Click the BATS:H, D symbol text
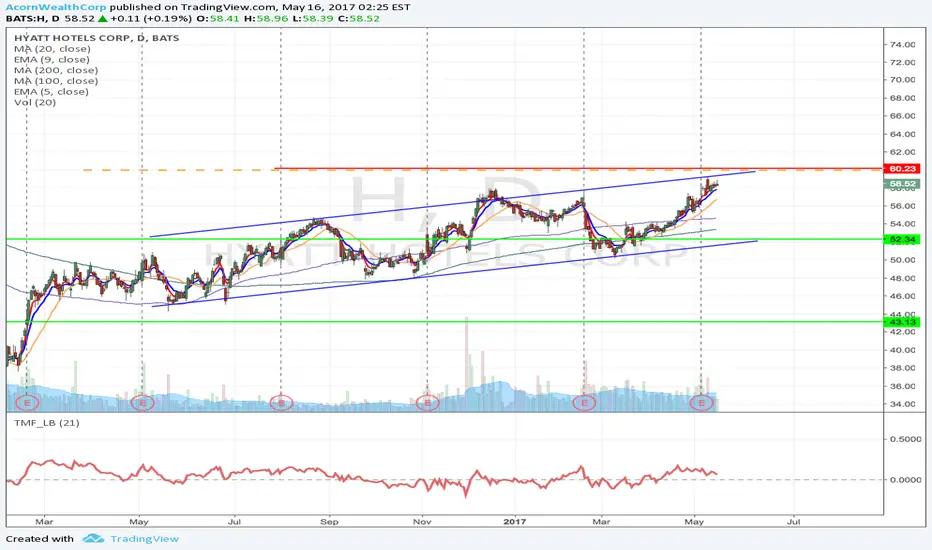Image resolution: width=932 pixels, height=550 pixels. 33,18
